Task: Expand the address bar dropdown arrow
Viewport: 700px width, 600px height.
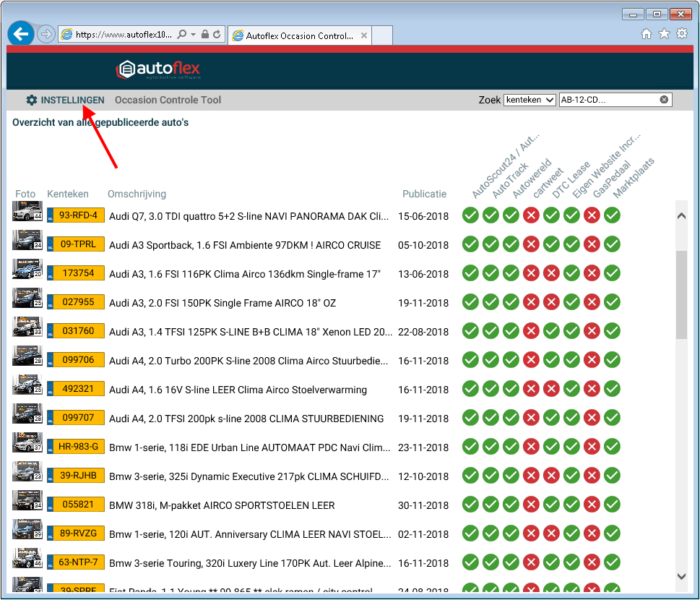Action: [x=194, y=35]
